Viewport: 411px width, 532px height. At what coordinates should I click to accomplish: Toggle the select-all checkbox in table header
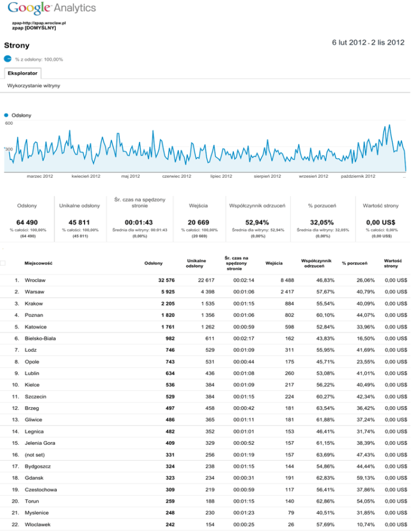(x=4, y=262)
